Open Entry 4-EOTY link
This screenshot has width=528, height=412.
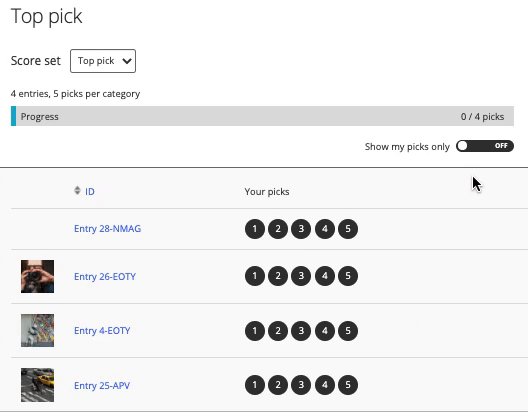click(102, 331)
